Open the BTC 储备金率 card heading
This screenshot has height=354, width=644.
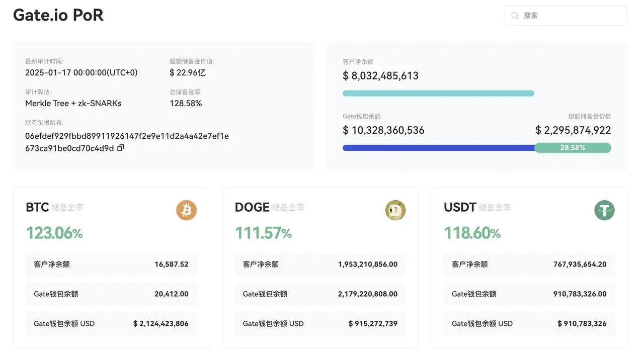(55, 207)
